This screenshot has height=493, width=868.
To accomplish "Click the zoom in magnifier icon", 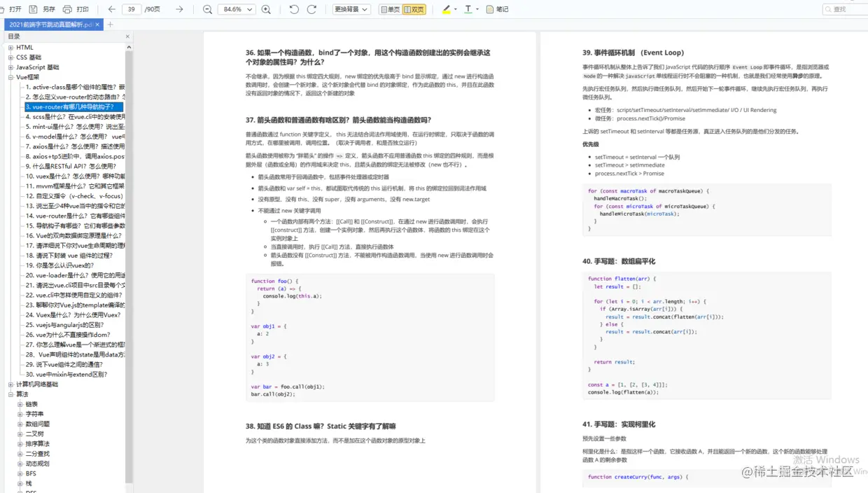I will [x=266, y=9].
